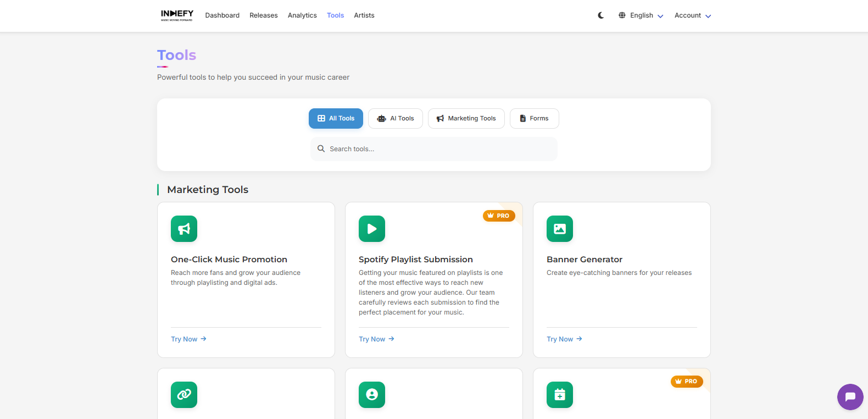The width and height of the screenshot is (868, 419).
Task: Open Analytics from the top navigation
Action: click(302, 15)
